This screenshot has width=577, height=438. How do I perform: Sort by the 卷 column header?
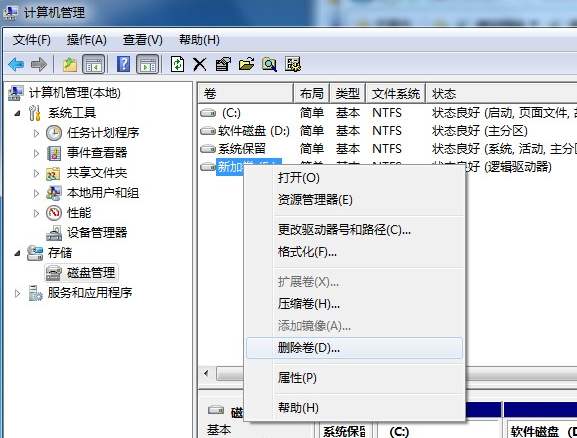tap(245, 93)
